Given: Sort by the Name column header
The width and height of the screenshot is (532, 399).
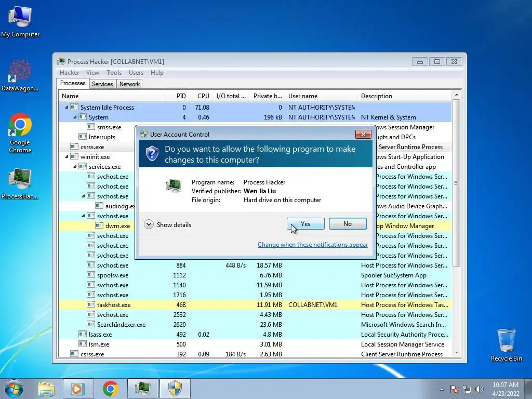Looking at the screenshot, I should (x=111, y=96).
